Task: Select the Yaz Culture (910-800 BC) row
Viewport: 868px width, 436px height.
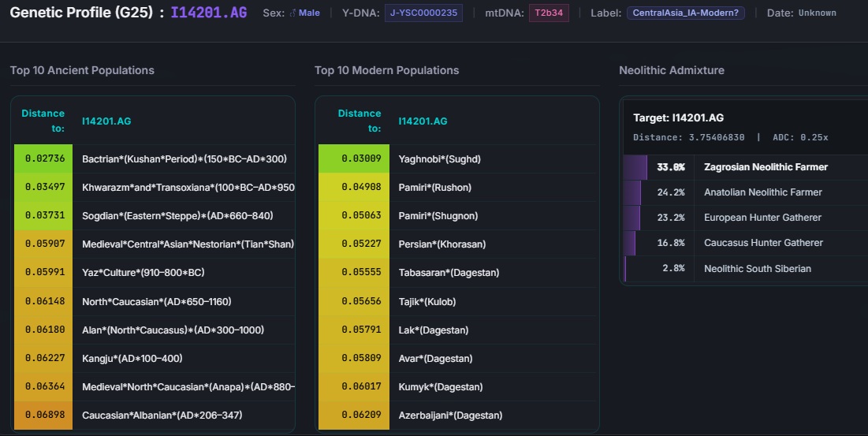Action: click(x=155, y=272)
